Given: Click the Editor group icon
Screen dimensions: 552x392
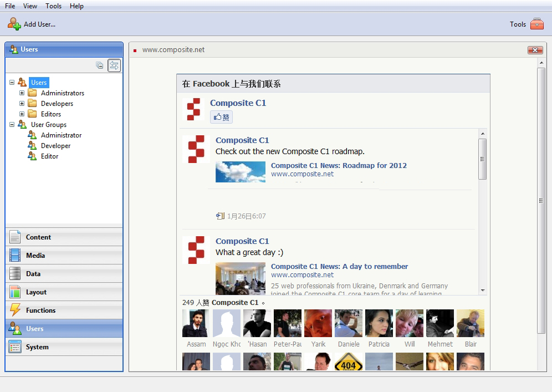Looking at the screenshot, I should [x=32, y=156].
